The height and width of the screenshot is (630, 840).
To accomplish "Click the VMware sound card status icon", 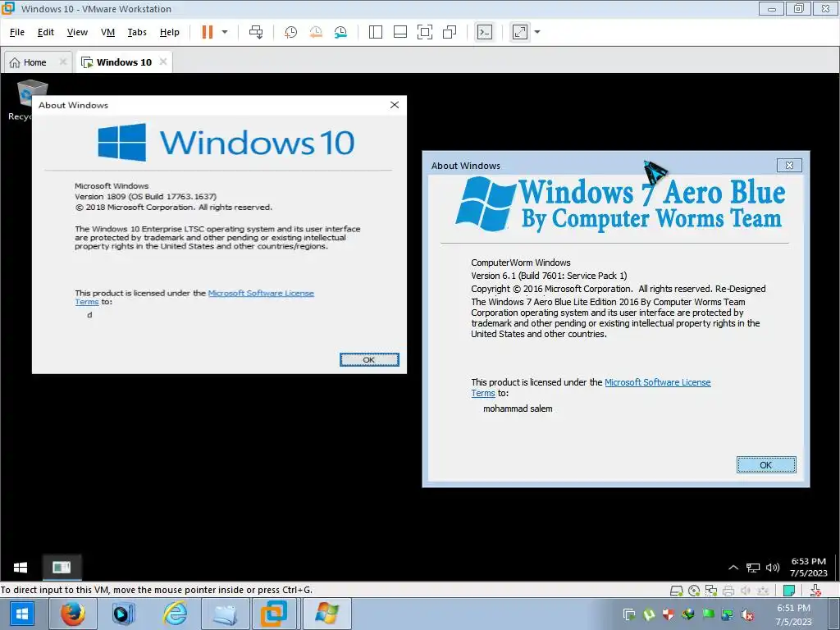I will (745, 591).
